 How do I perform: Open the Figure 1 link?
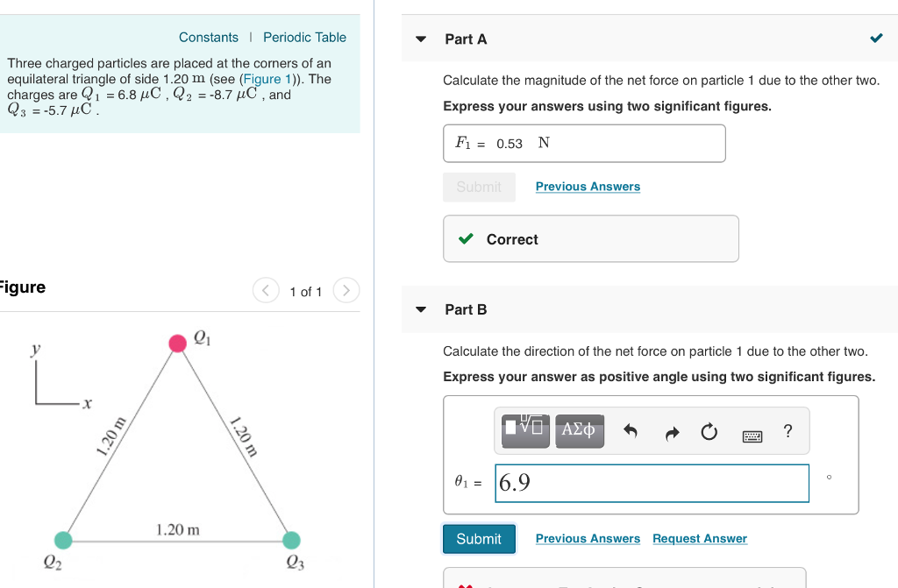265,79
